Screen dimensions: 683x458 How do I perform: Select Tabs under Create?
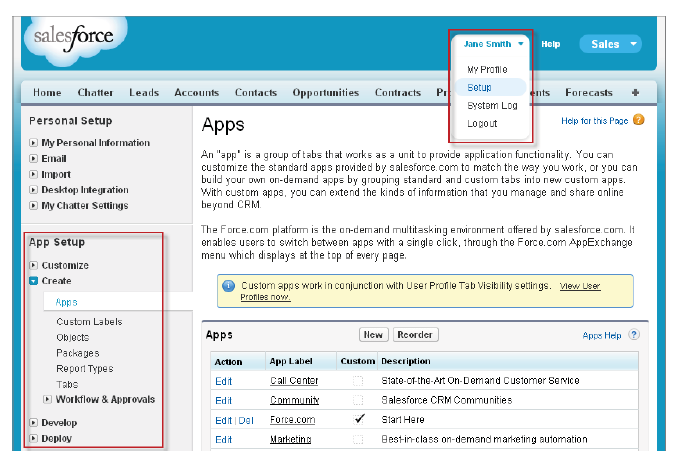coord(67,384)
